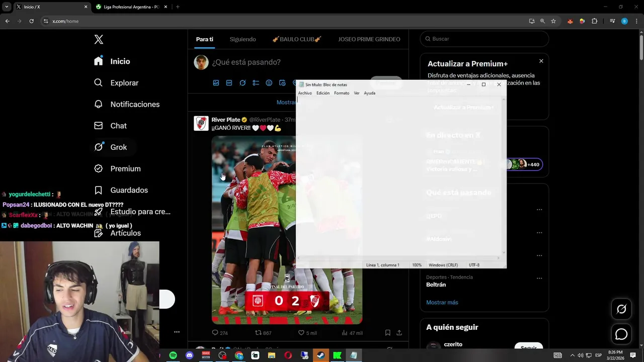Schedule the post with calendar icon
The height and width of the screenshot is (362, 644).
coord(282,83)
